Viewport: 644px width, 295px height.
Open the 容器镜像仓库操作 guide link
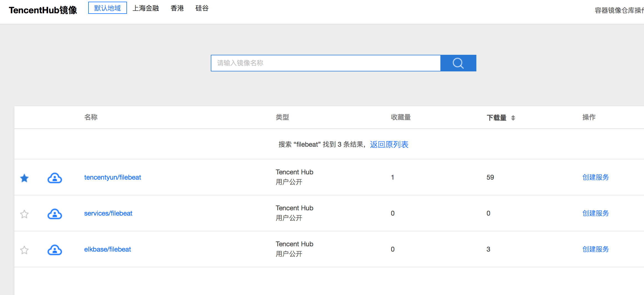click(619, 10)
